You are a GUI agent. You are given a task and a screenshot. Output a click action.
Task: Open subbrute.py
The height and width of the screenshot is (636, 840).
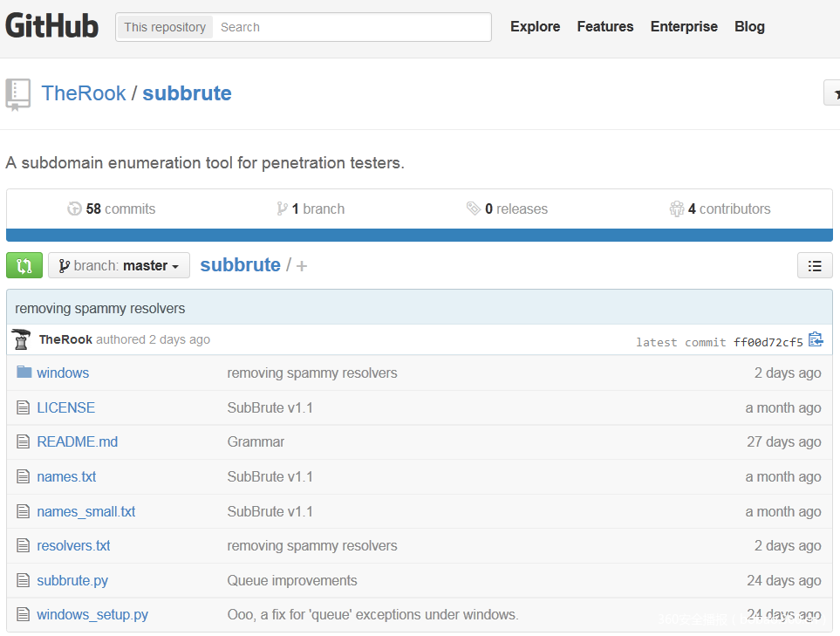tap(72, 580)
